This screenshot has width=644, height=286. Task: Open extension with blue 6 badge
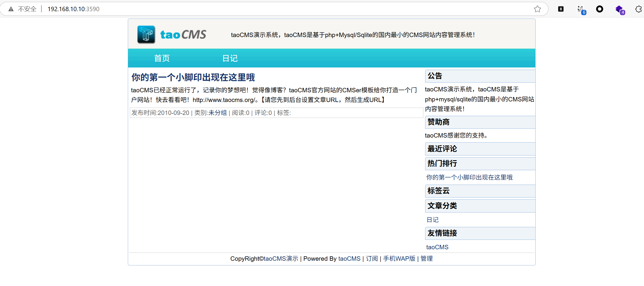point(581,10)
